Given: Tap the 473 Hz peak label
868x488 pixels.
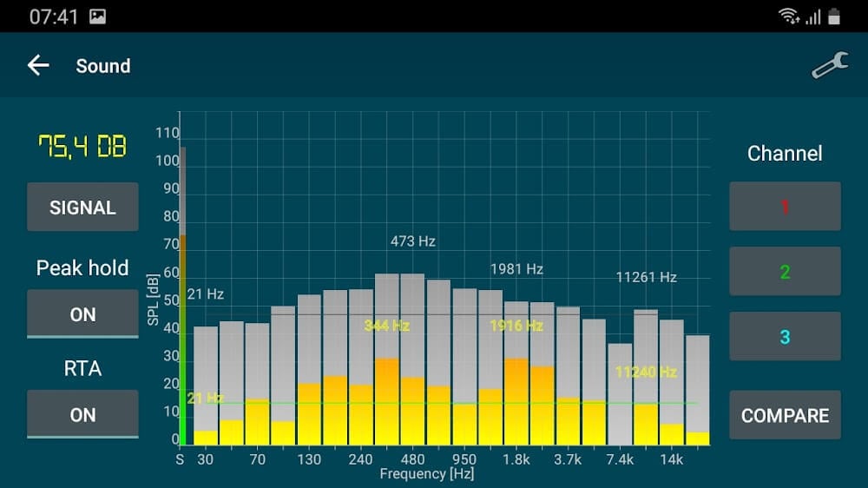Looking at the screenshot, I should click(413, 241).
